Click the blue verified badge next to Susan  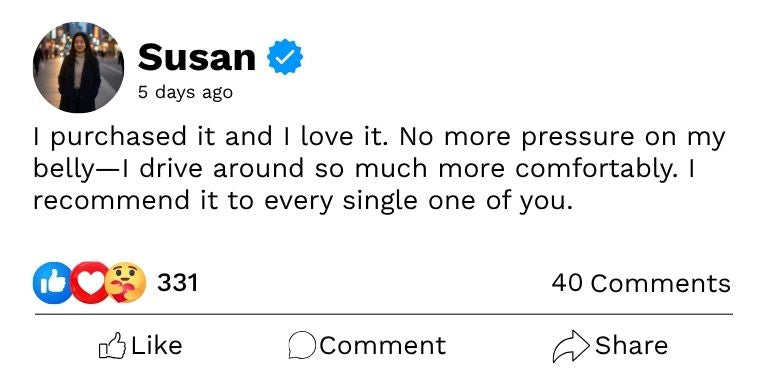pos(285,57)
